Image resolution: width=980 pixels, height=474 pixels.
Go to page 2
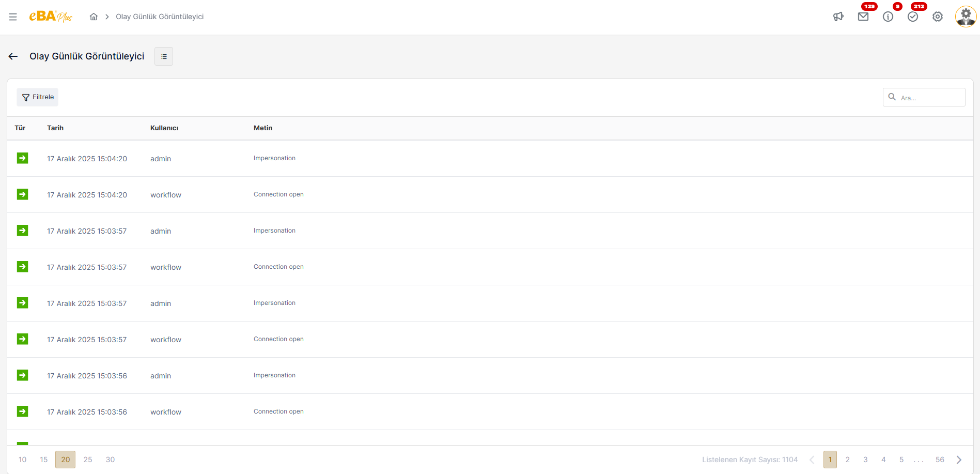point(848,460)
